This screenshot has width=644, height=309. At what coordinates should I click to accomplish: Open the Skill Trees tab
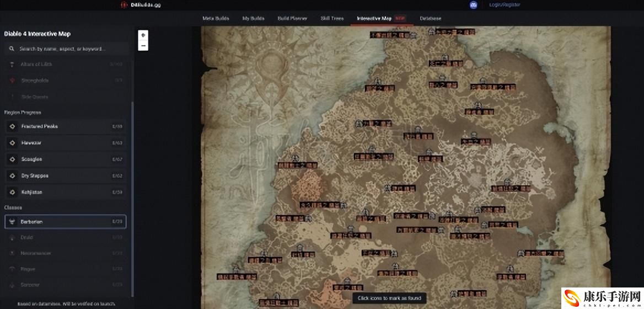[332, 19]
